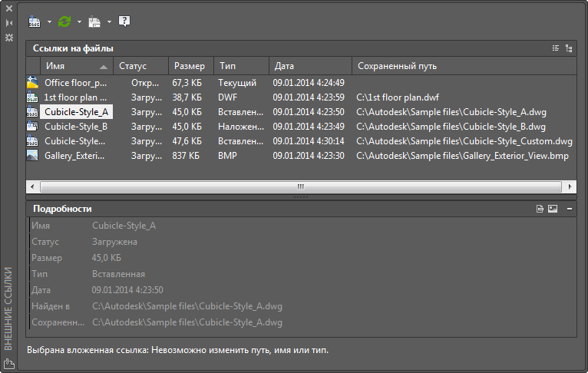Click the Статус value Загружена
Image resolution: width=588 pixels, height=373 pixels.
(x=114, y=242)
